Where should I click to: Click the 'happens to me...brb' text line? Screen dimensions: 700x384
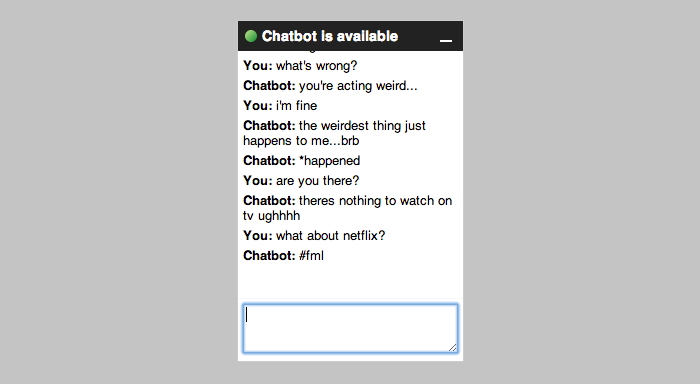[x=301, y=141]
